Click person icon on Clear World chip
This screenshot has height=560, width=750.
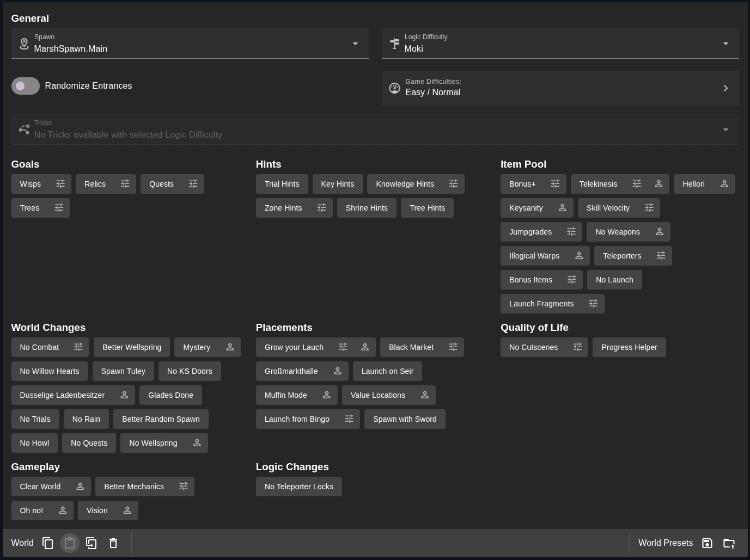[80, 487]
